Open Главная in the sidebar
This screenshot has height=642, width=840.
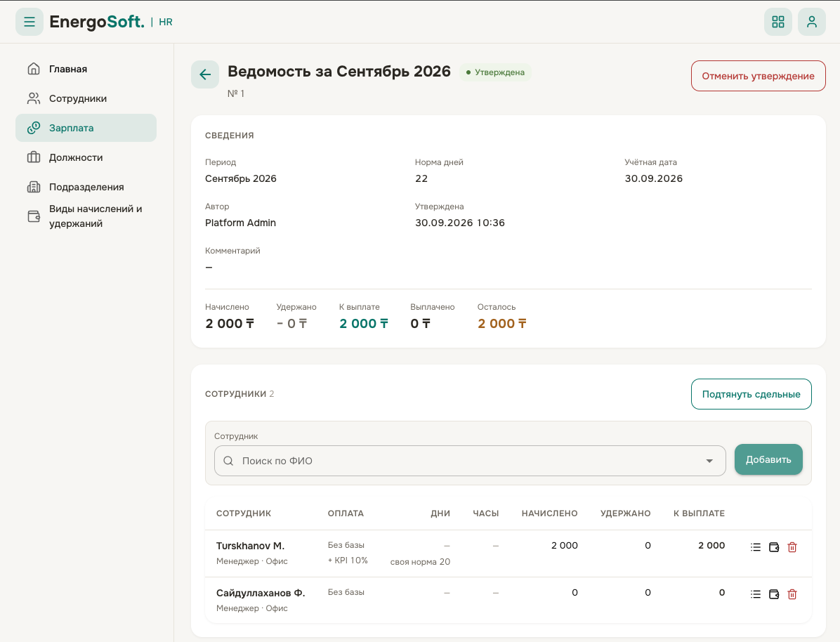tap(86, 69)
